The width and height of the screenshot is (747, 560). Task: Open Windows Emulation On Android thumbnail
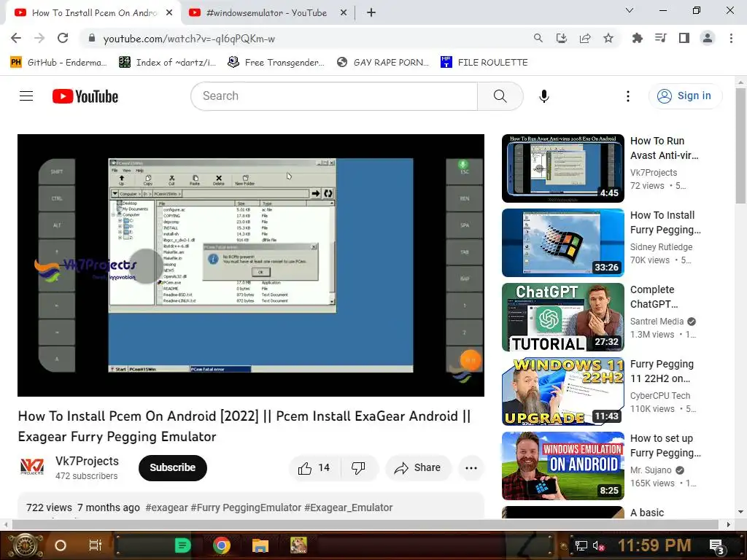point(562,466)
